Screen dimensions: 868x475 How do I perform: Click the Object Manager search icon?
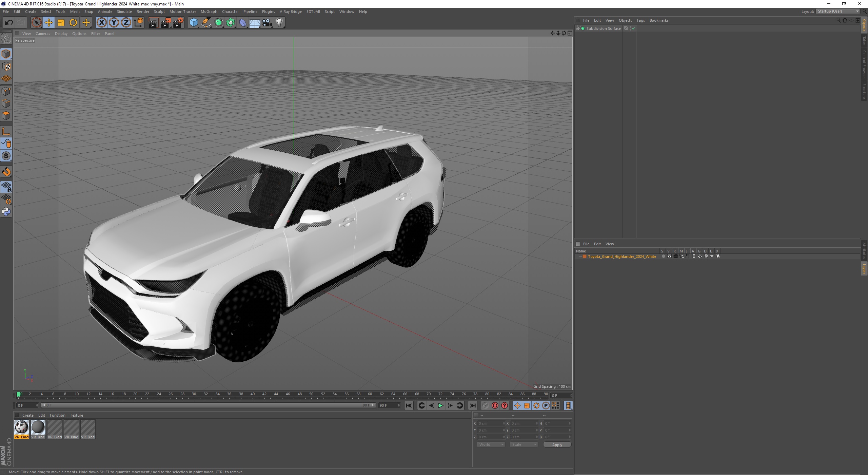839,20
